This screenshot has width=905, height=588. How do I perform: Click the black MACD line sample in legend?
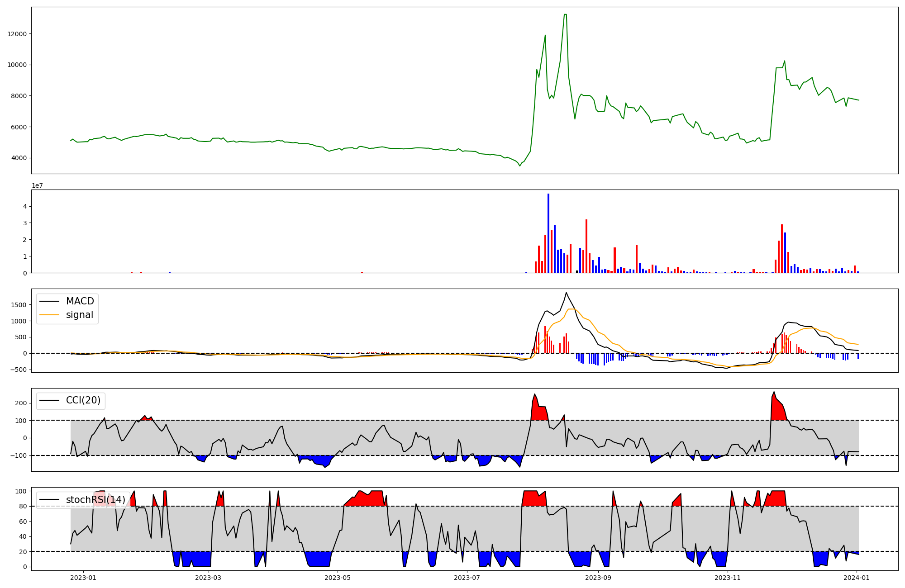pos(49,301)
